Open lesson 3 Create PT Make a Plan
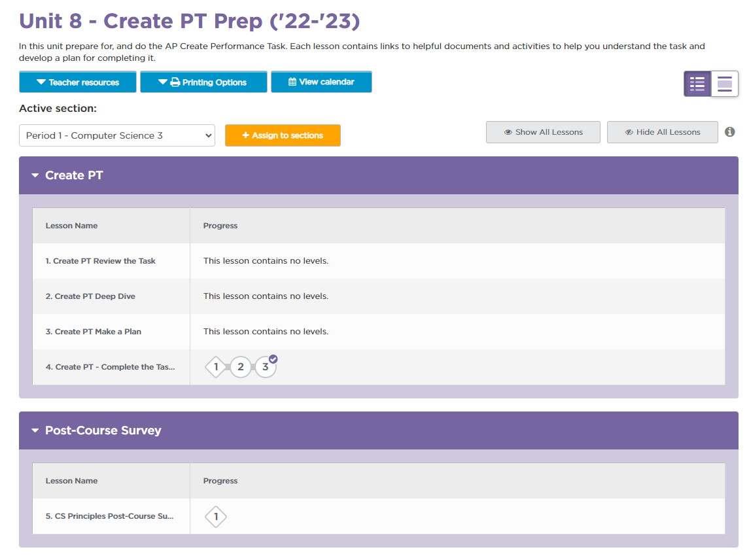 click(94, 332)
